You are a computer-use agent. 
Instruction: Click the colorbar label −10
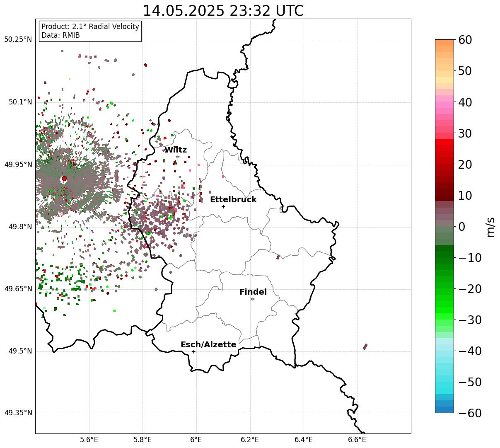coord(470,258)
